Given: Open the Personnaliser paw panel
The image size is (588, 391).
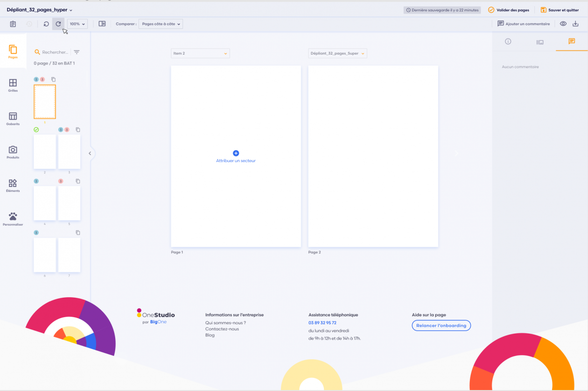Looking at the screenshot, I should [x=13, y=219].
